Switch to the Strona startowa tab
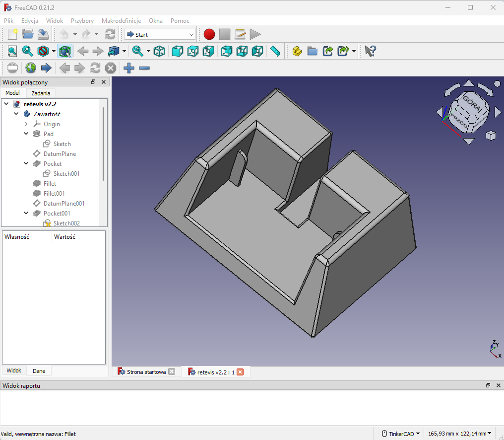The image size is (504, 440). click(x=146, y=372)
